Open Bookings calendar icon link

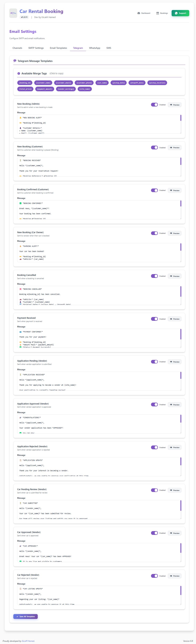(x=162, y=13)
